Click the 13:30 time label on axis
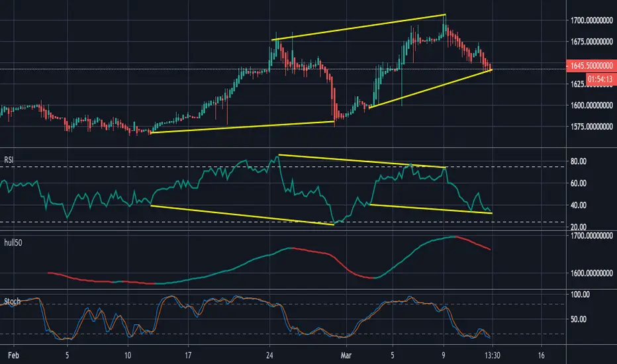 click(493, 355)
